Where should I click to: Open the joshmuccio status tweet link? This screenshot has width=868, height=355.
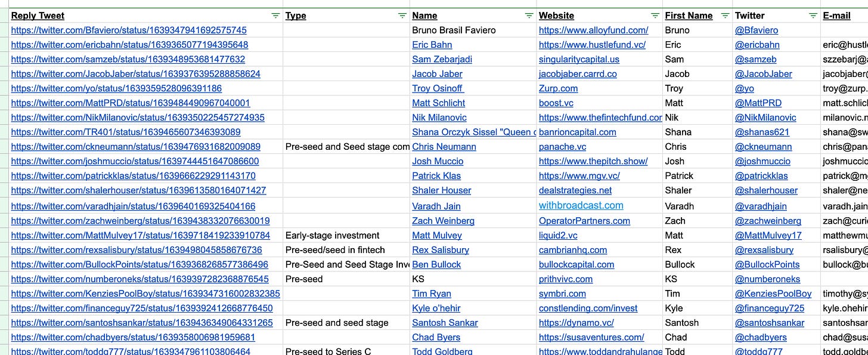click(135, 161)
